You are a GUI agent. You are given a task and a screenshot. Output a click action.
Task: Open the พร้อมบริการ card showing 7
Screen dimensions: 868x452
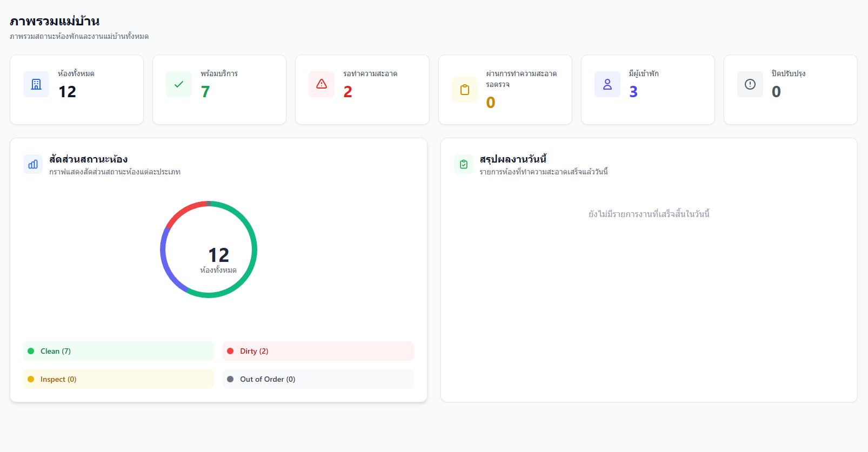(x=219, y=90)
